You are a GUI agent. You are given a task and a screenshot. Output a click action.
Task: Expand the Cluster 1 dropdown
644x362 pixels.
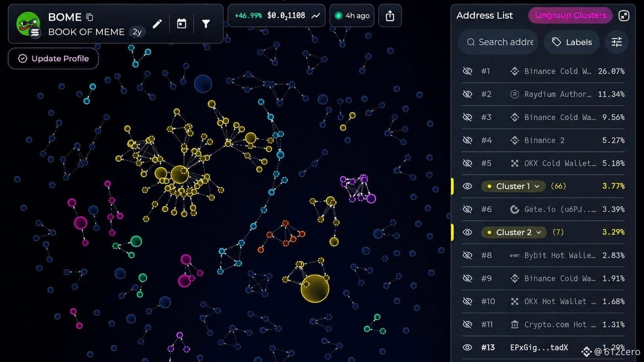[513, 186]
